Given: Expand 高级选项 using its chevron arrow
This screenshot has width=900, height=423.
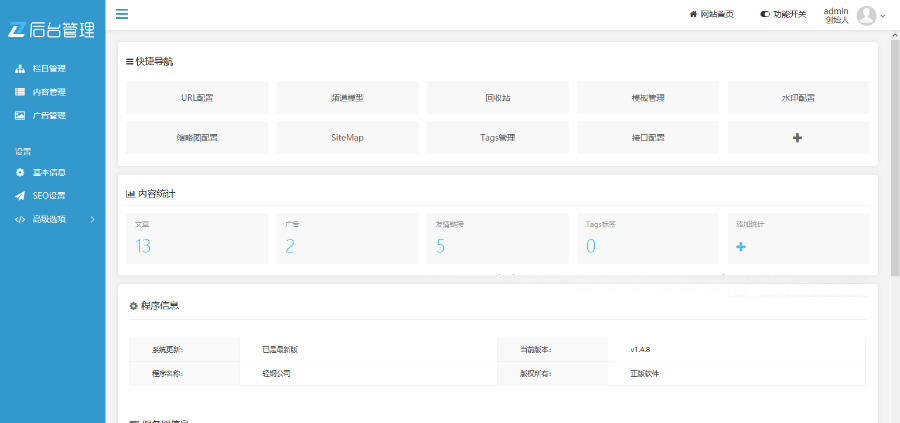Looking at the screenshot, I should coord(92,219).
